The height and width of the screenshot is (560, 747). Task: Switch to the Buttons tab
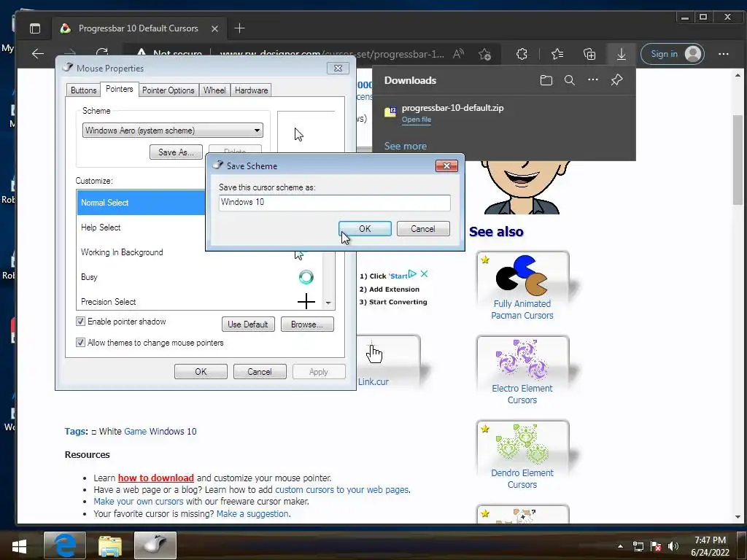[83, 90]
